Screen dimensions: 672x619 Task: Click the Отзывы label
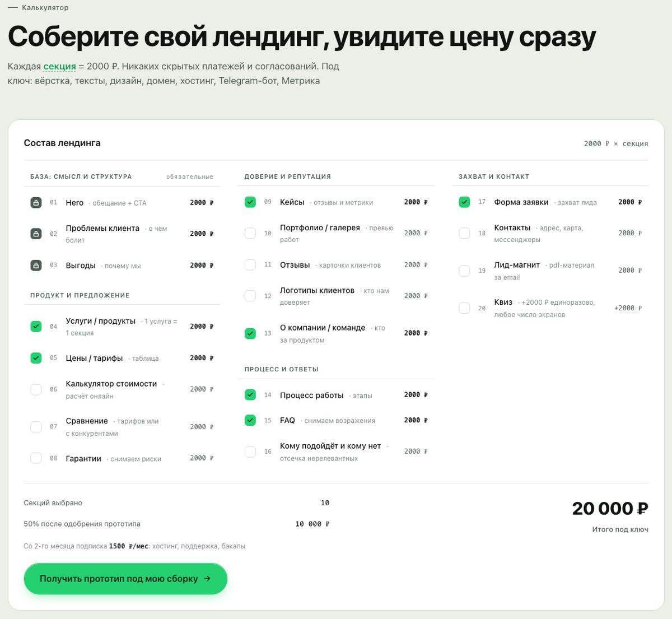tap(295, 265)
